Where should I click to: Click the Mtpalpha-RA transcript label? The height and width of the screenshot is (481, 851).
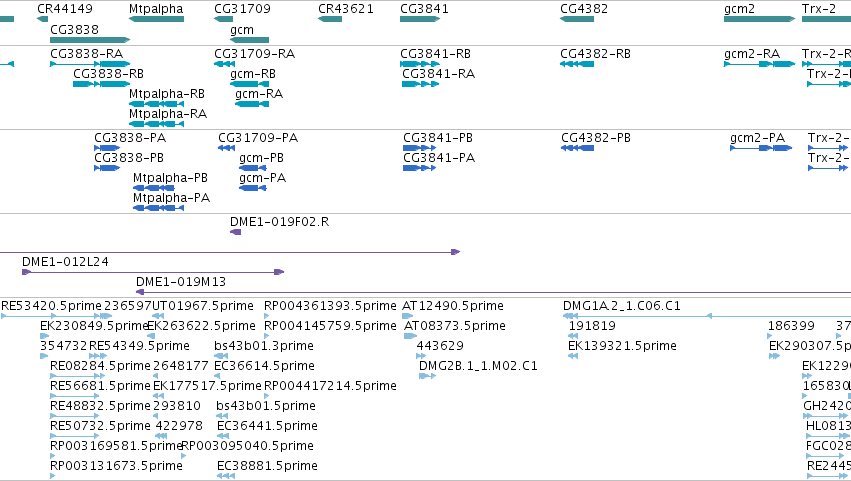tap(168, 114)
